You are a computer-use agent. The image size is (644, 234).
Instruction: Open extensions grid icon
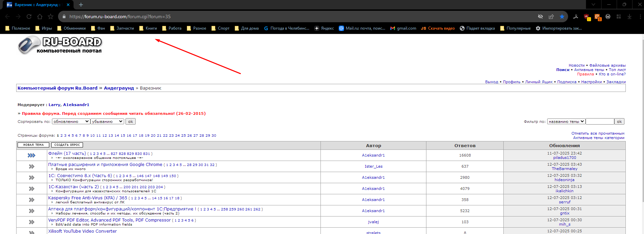pyautogui.click(x=619, y=16)
